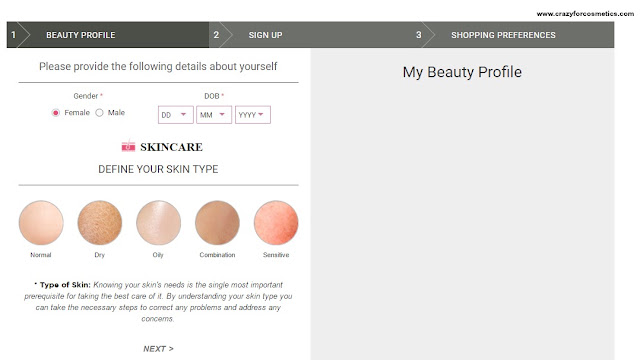Click the Female label text
This screenshot has height=360, width=640.
tap(77, 113)
